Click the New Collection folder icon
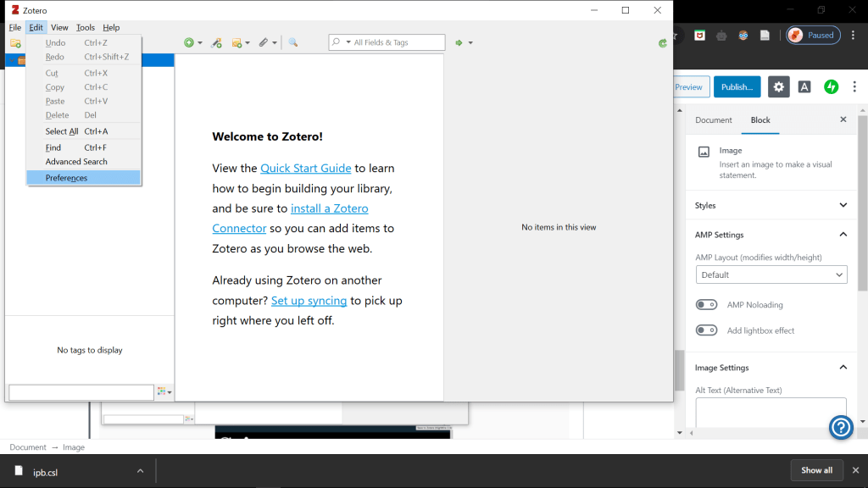The height and width of the screenshot is (488, 868). [x=15, y=43]
